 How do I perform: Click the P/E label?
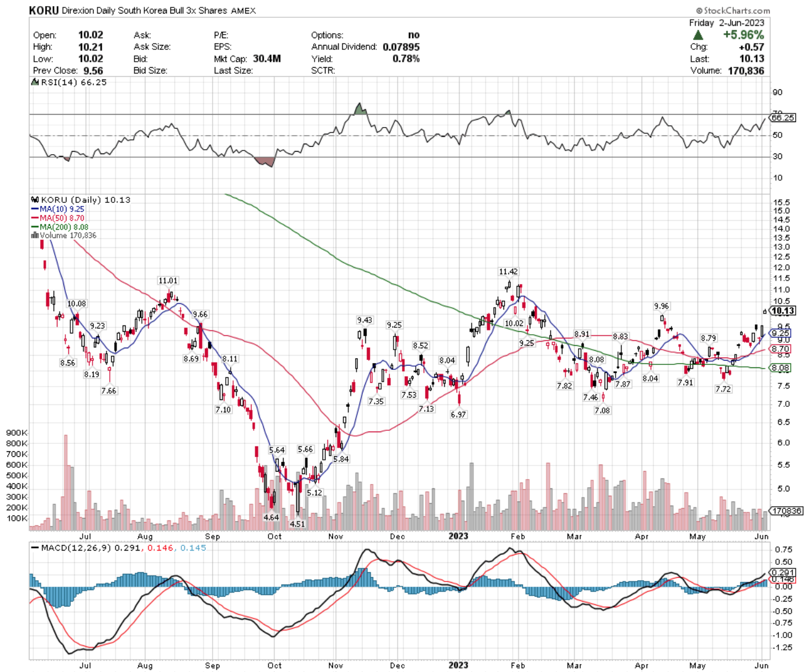coord(221,35)
